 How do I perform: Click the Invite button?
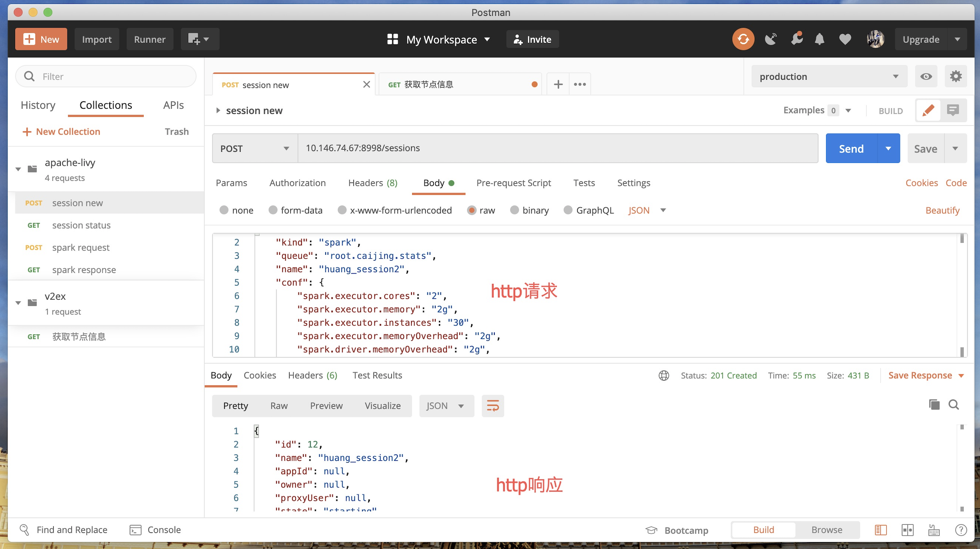[x=532, y=39]
